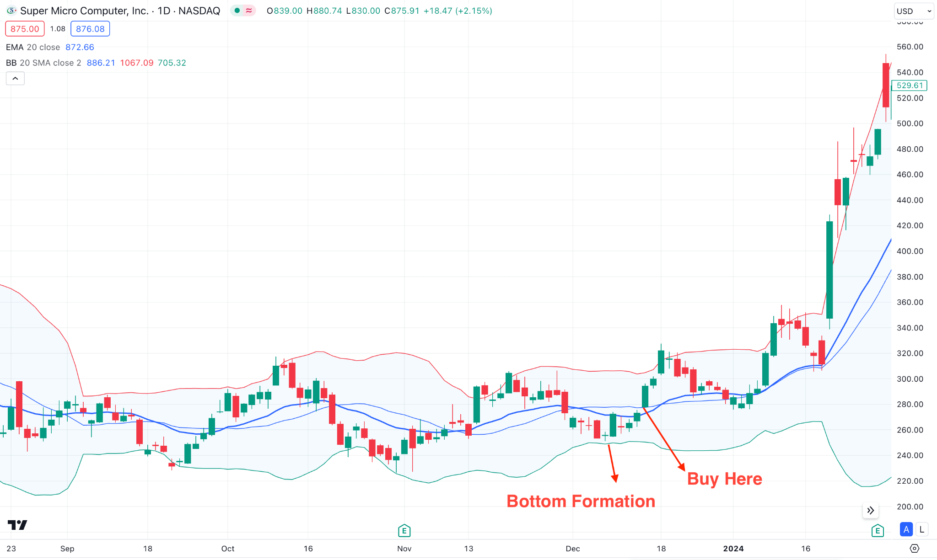
Task: Toggle auto scale with the A button
Action: [x=906, y=529]
